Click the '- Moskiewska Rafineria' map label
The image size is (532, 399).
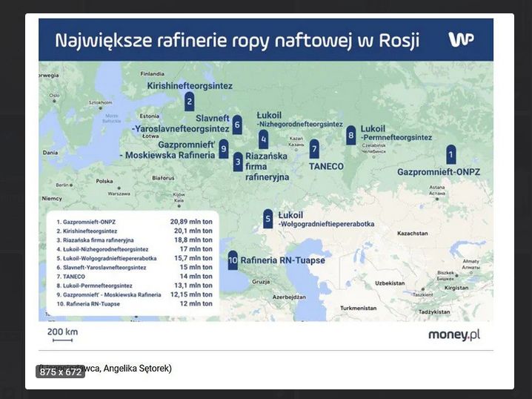click(167, 155)
